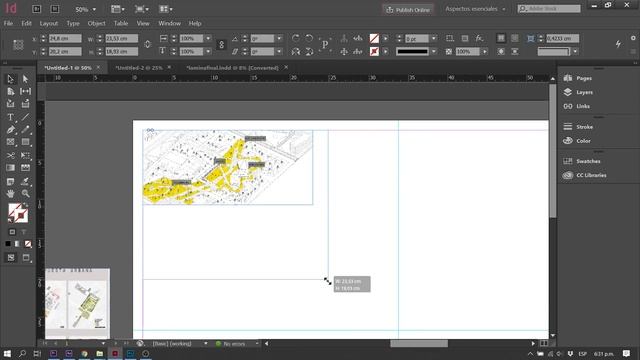Viewport: 640px width, 360px height.
Task: Switch to the Untitled-2 @ 25% tab
Action: 139,68
